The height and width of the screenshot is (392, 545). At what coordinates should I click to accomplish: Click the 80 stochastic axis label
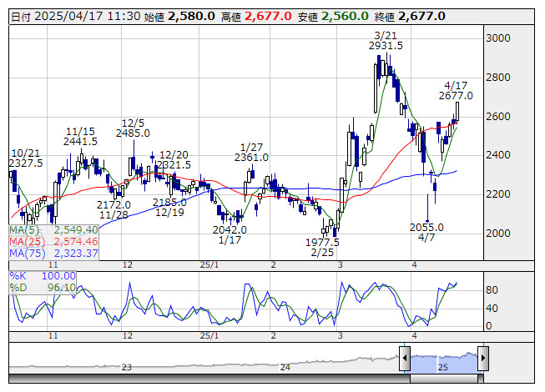point(492,290)
